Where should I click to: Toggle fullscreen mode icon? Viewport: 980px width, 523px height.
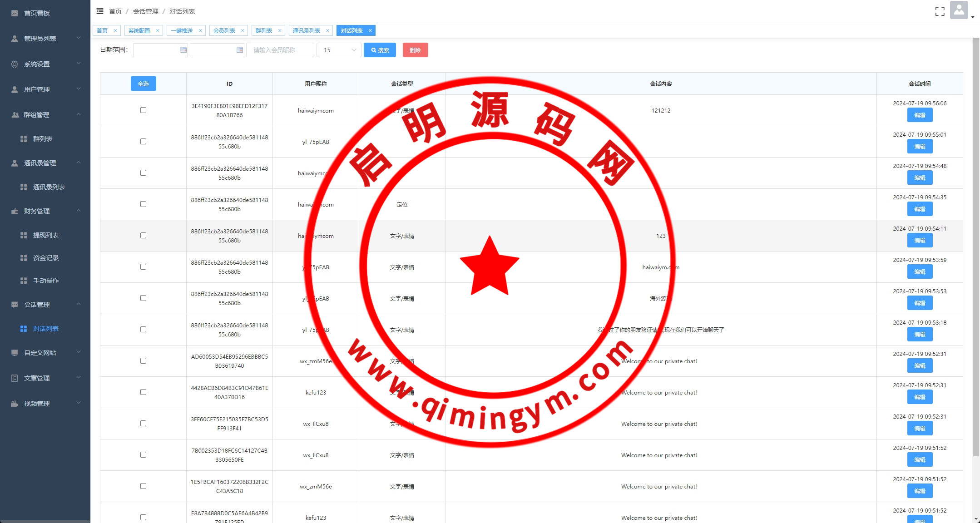[940, 11]
